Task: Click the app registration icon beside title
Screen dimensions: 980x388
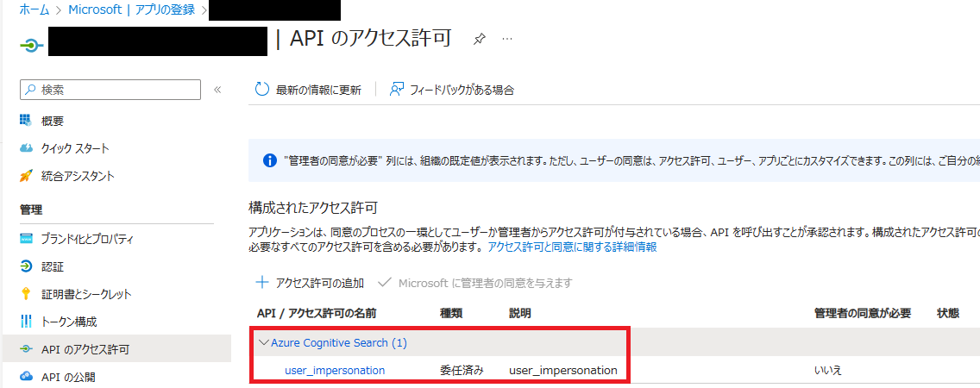Action: pyautogui.click(x=31, y=45)
